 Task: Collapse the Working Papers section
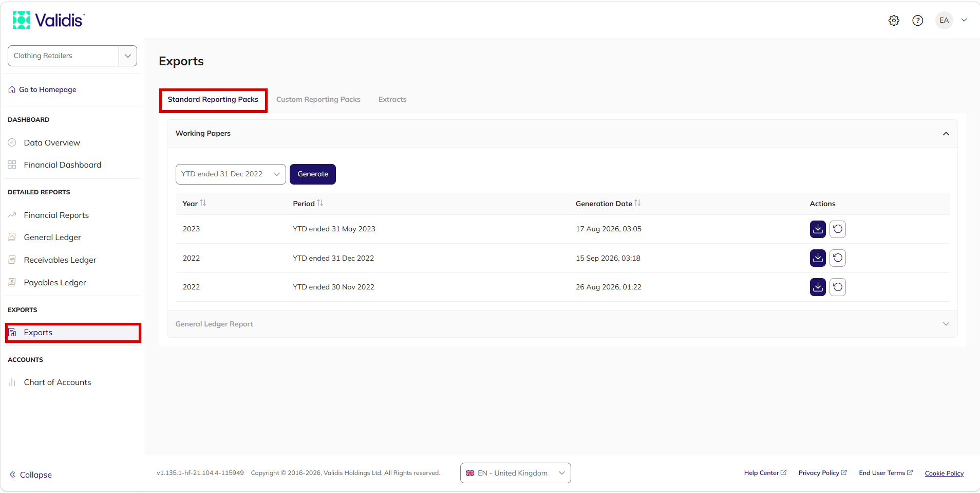(946, 134)
